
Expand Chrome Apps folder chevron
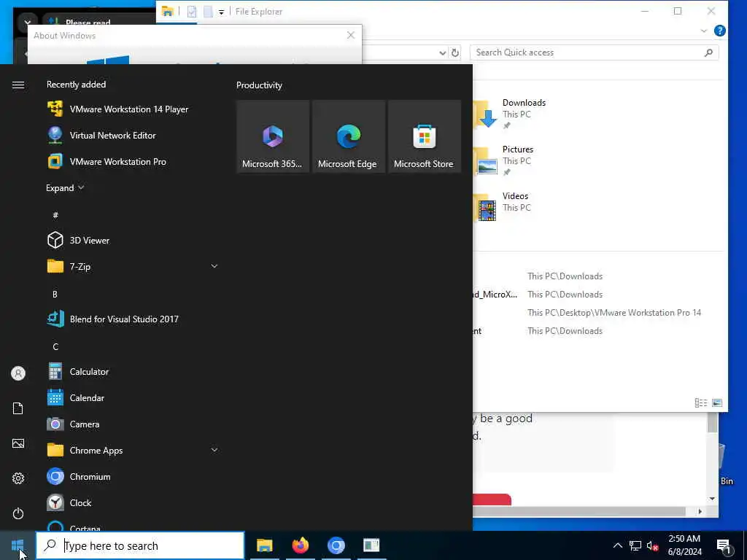(214, 449)
